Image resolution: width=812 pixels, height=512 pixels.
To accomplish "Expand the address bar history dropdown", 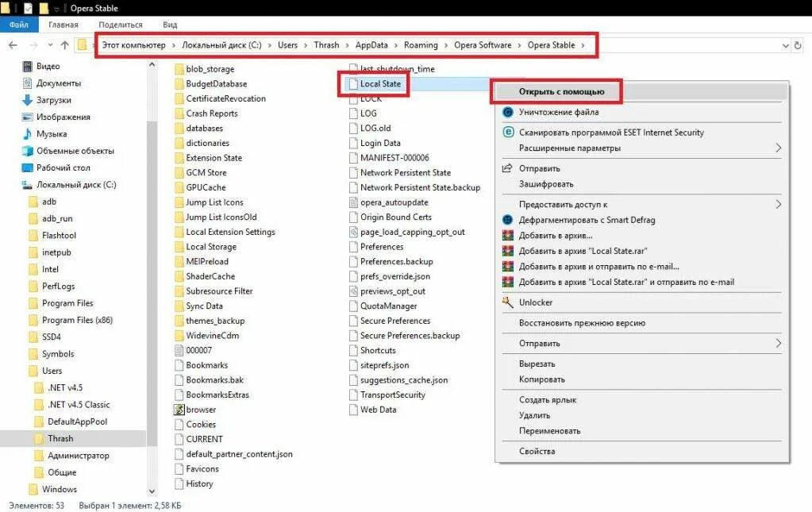I will coord(785,45).
